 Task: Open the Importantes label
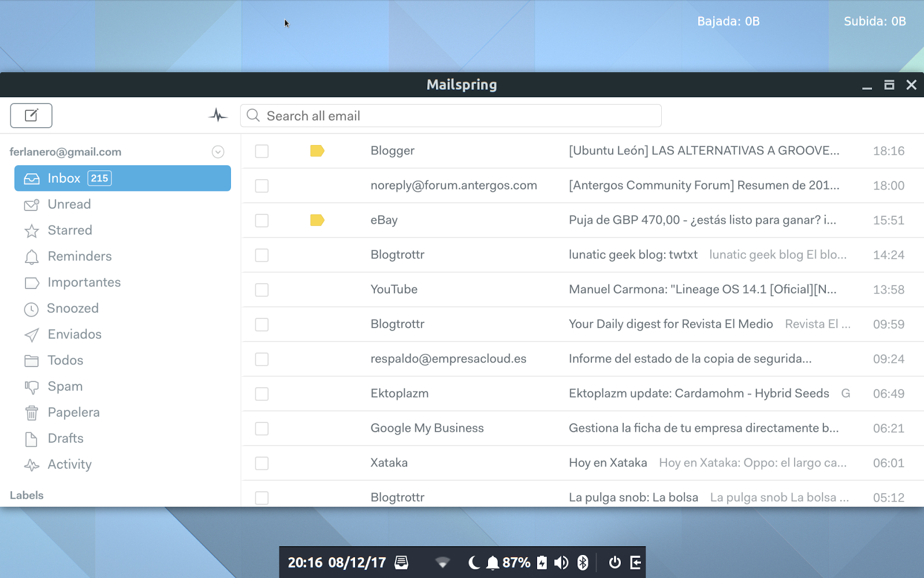[x=122, y=282]
